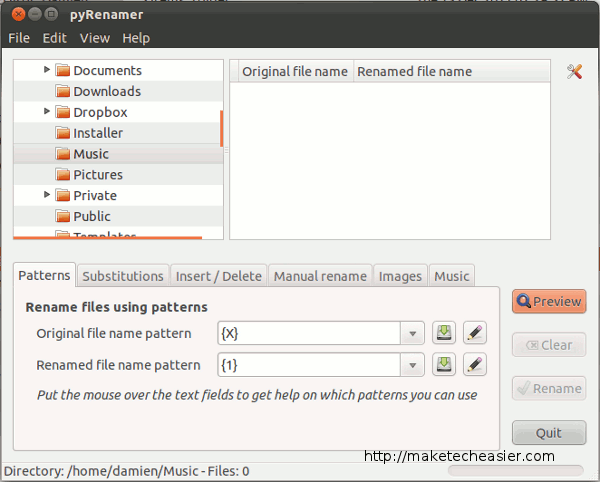Select the Documents folder label
Viewport: 600px width, 482px height.
pos(108,70)
